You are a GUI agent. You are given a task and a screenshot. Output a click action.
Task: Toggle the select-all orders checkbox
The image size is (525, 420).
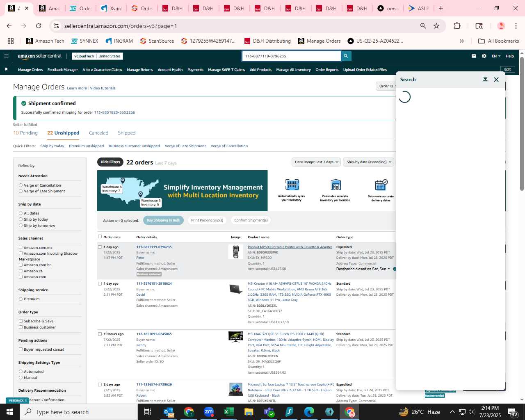point(100,237)
